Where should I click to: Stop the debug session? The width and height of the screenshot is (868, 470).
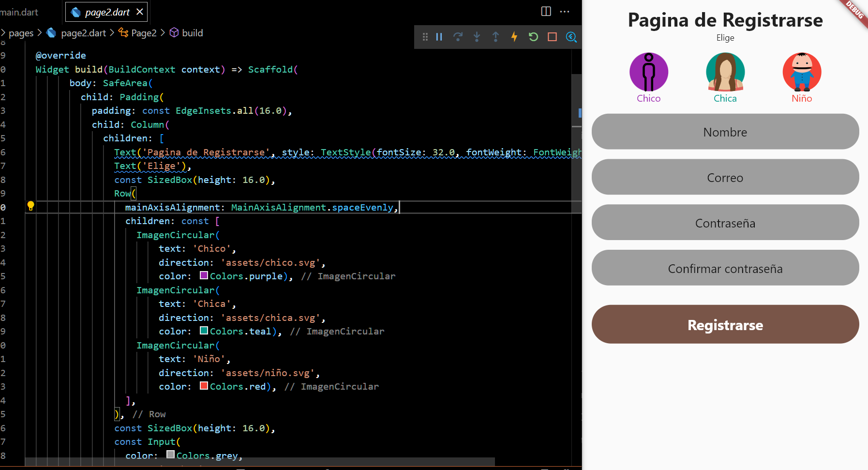552,37
